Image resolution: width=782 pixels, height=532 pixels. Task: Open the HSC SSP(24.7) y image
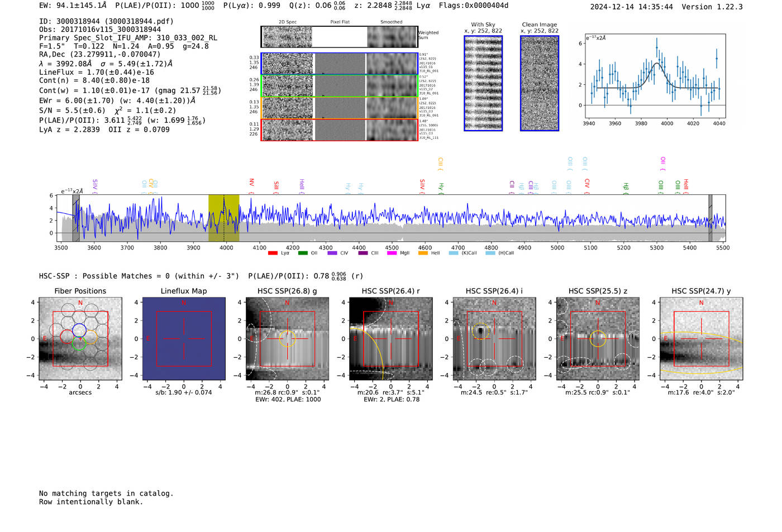pyautogui.click(x=701, y=339)
